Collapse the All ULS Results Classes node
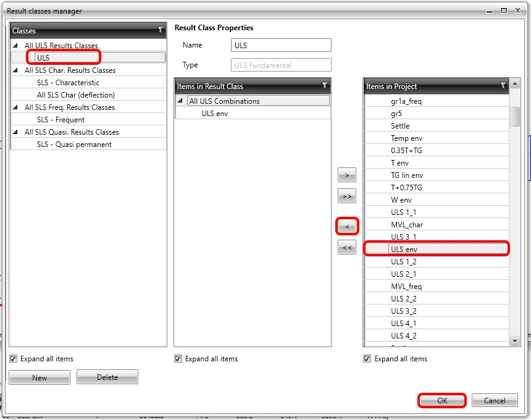The width and height of the screenshot is (531, 420). [x=15, y=45]
